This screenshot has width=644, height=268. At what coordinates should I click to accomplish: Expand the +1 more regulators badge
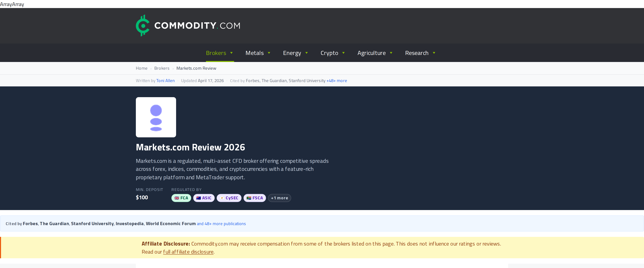click(x=280, y=198)
